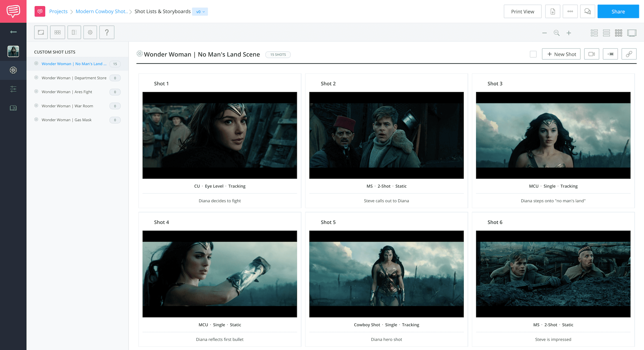Click the widescreen storyboard view icon

632,32
